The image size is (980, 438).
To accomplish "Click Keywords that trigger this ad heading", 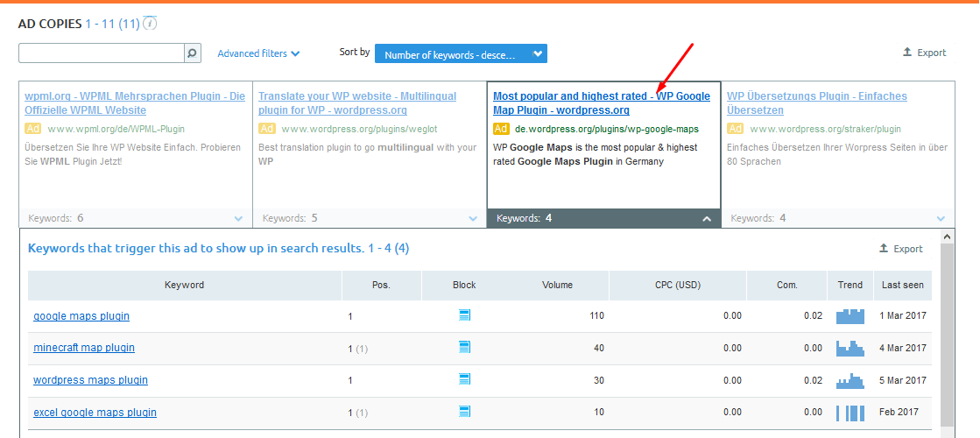I will pyautogui.click(x=219, y=249).
